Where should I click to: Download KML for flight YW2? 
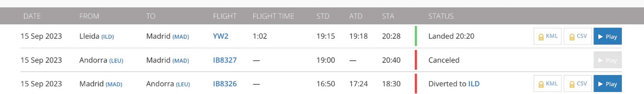click(x=548, y=36)
